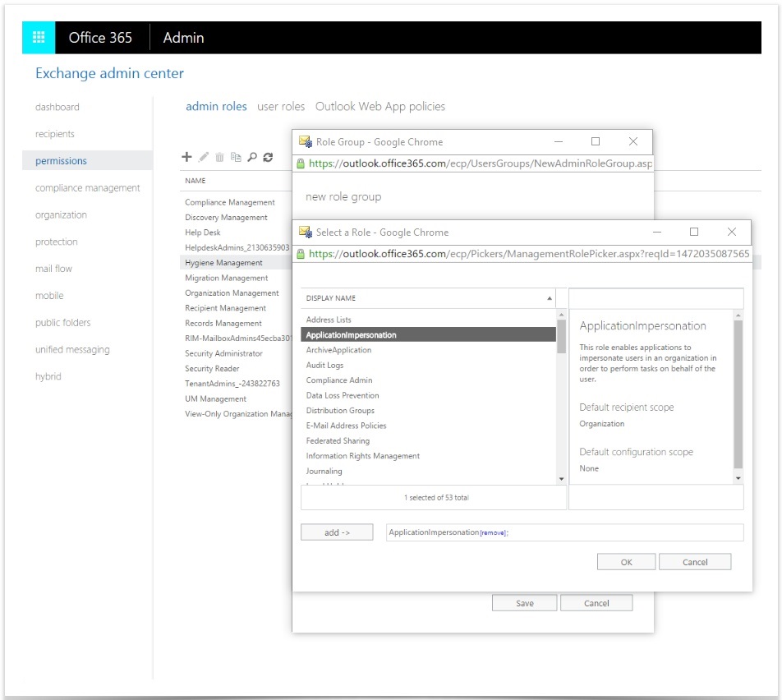Open organization navigation item
The width and height of the screenshot is (782, 700).
(61, 214)
